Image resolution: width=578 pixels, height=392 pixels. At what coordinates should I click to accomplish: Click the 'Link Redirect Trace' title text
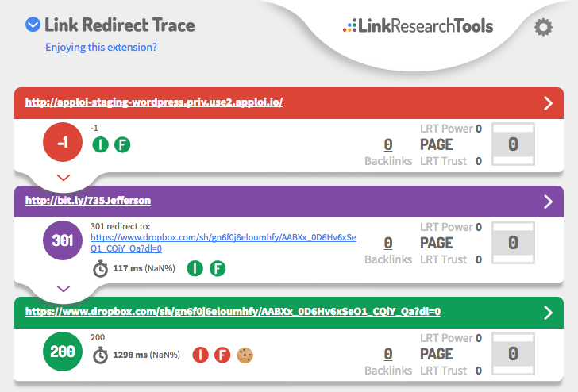pos(120,25)
